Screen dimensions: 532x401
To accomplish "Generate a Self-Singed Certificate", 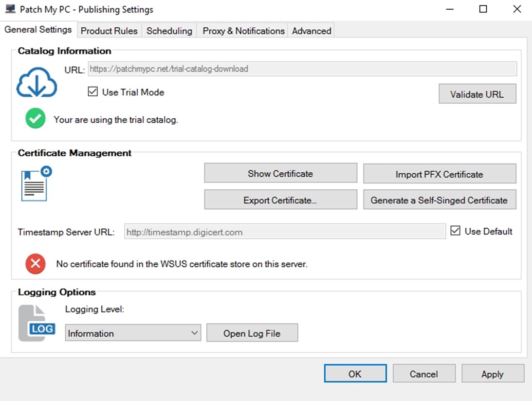I will click(440, 200).
